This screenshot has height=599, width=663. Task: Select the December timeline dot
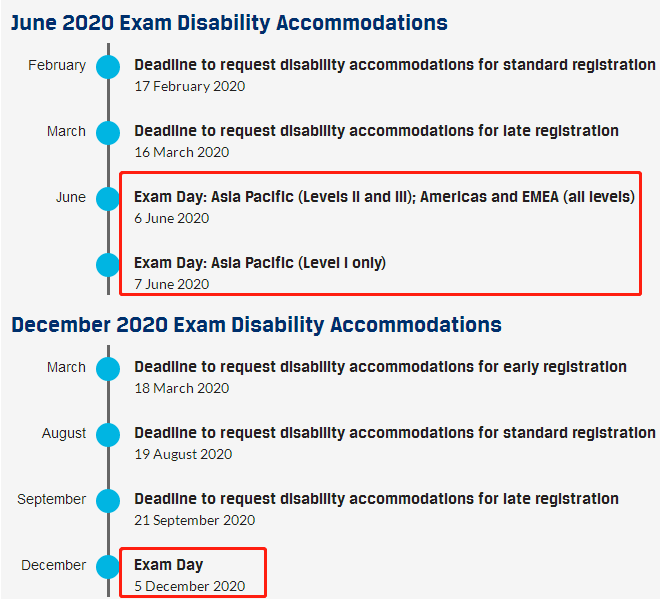pos(108,566)
